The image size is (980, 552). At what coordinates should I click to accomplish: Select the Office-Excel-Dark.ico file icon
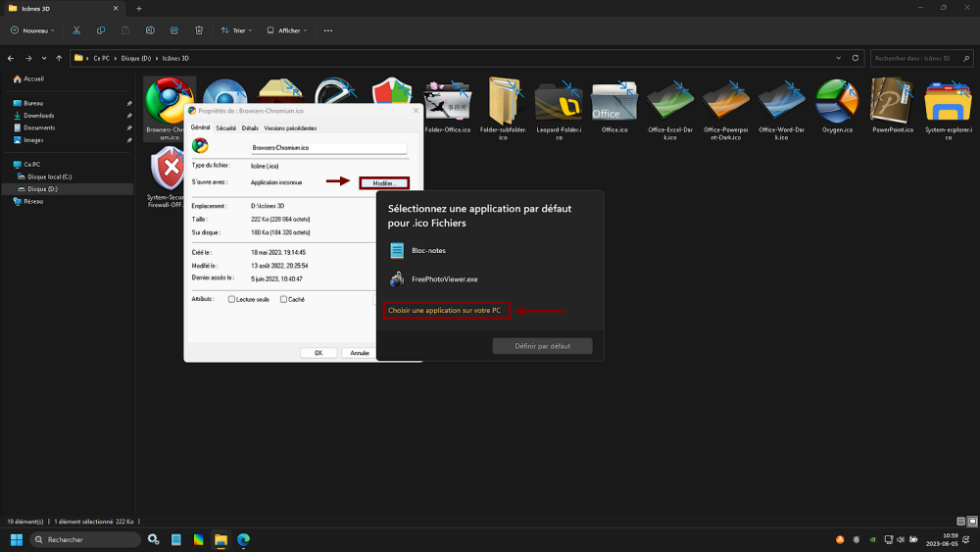pos(670,101)
